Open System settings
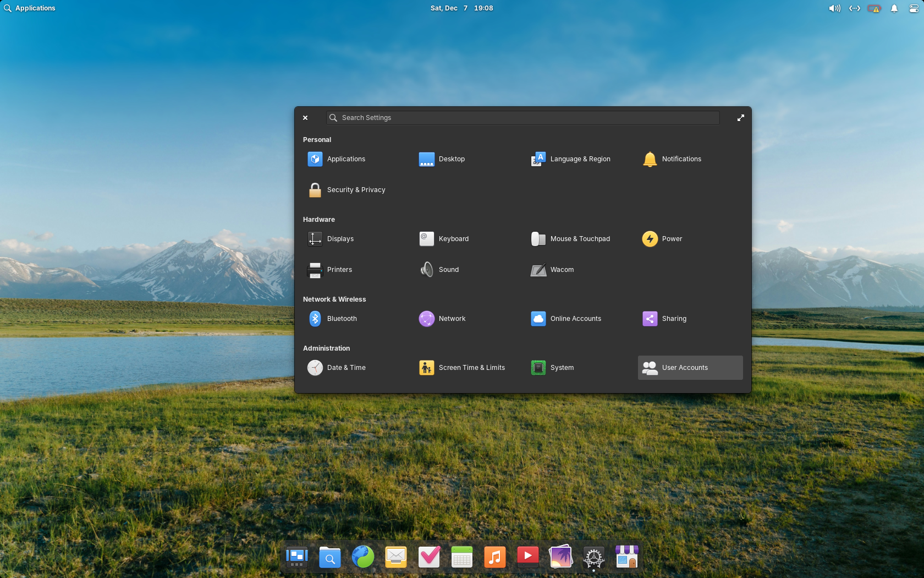The width and height of the screenshot is (924, 578). point(579,368)
